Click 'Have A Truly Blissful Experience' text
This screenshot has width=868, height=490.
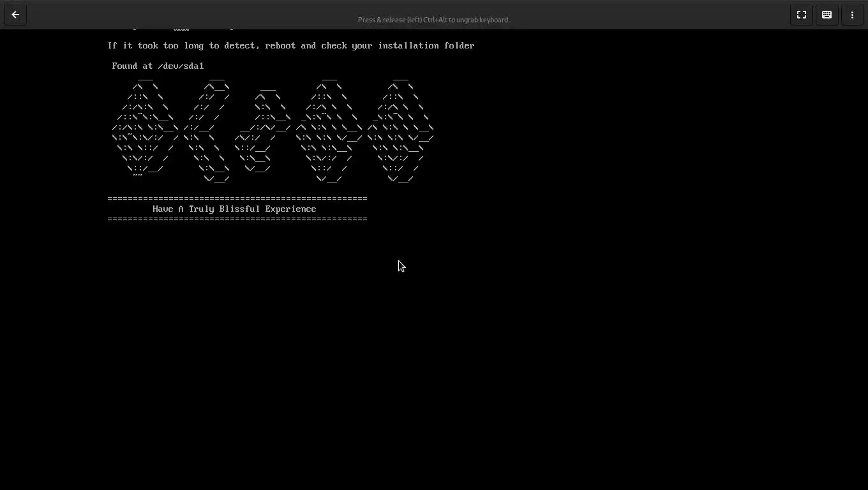pos(234,209)
